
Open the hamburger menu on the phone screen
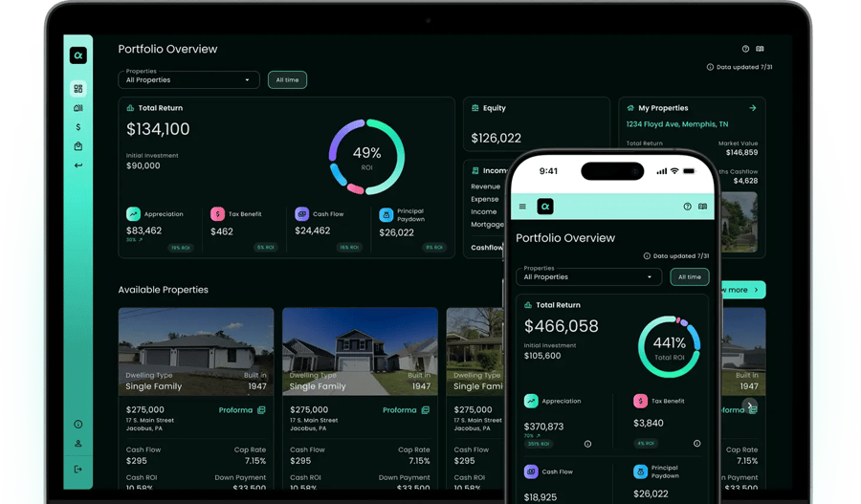522,207
